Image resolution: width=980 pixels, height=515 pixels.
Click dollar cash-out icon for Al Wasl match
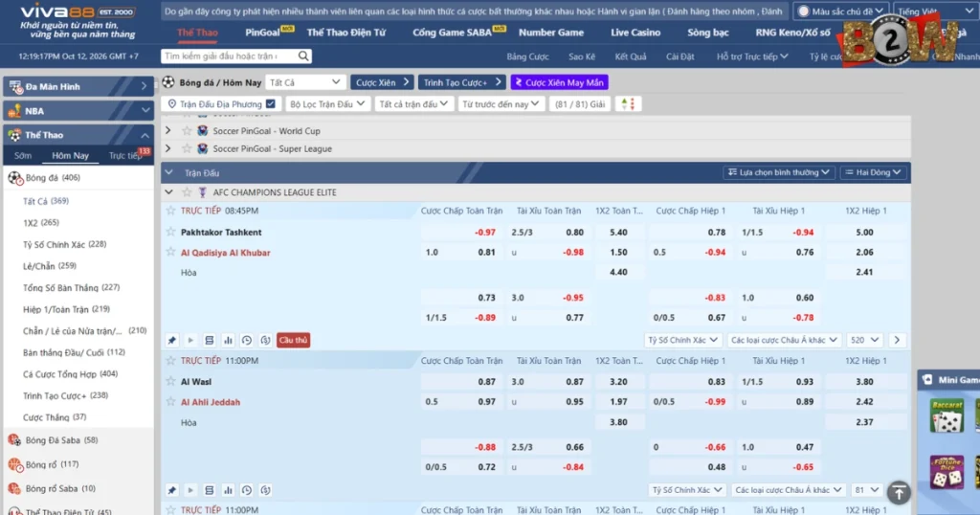(266, 490)
